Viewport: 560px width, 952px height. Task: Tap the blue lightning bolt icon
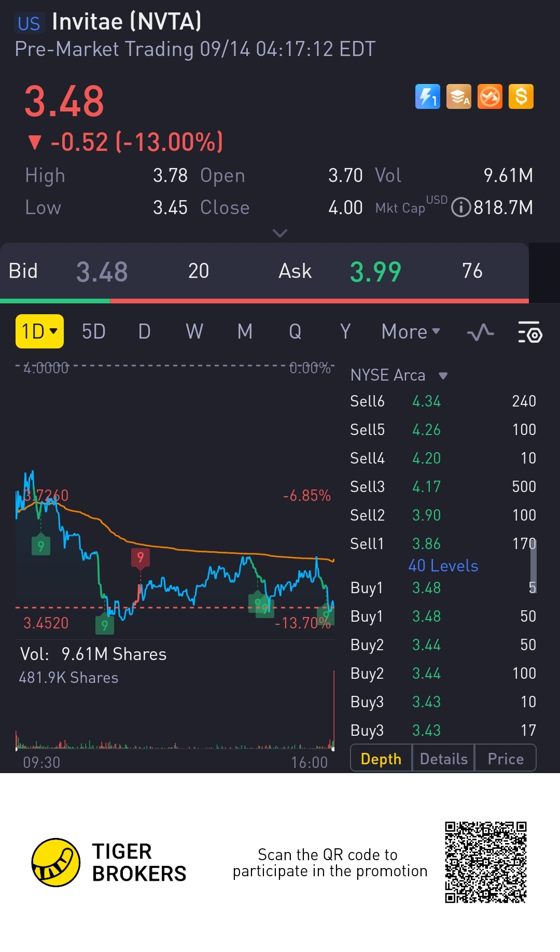click(x=428, y=96)
